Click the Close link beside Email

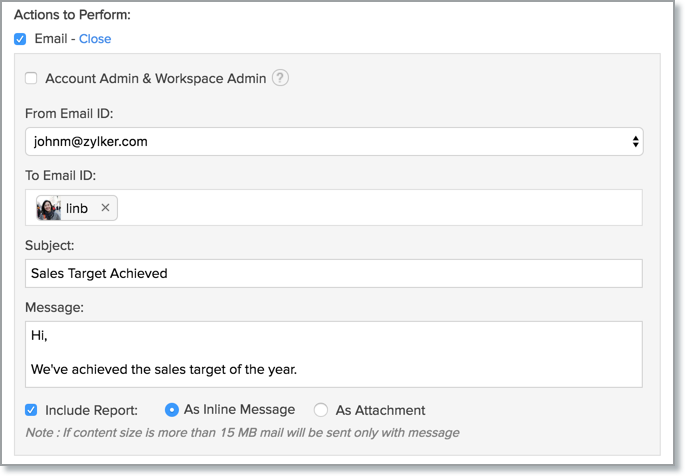[x=95, y=39]
